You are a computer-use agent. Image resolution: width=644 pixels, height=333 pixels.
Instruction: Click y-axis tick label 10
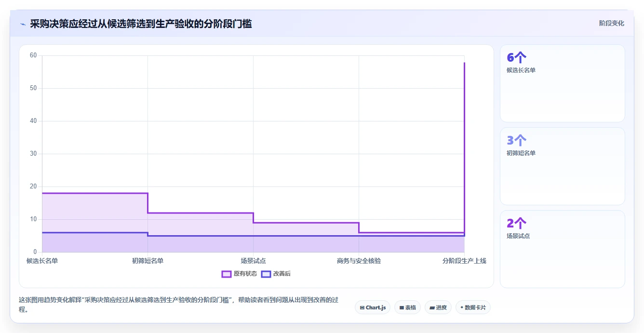tap(33, 219)
